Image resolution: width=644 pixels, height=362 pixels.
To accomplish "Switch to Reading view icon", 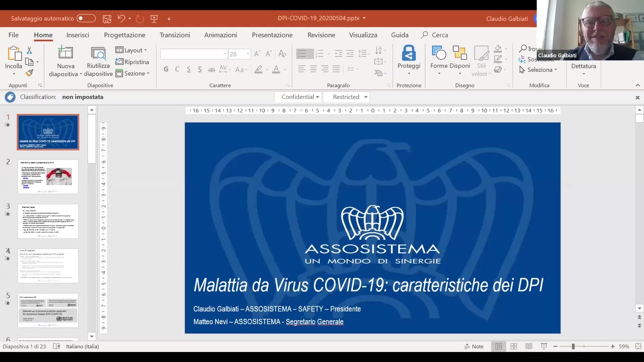I will click(x=529, y=346).
